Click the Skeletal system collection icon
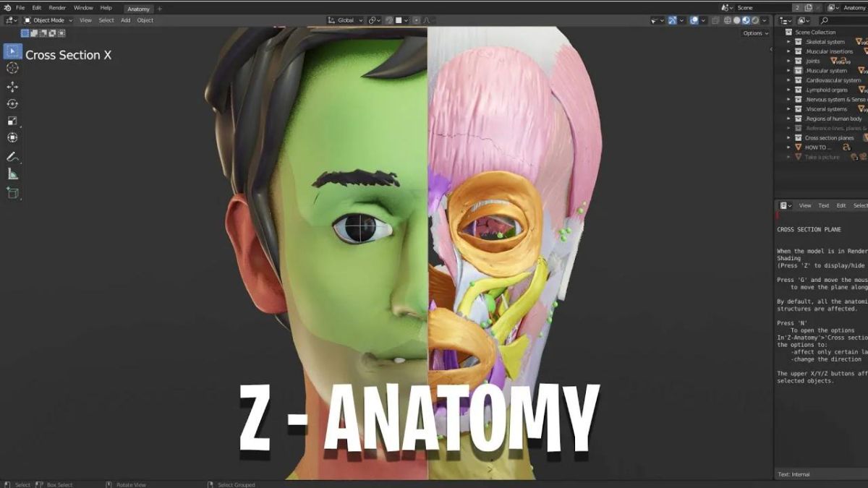The height and width of the screenshot is (488, 868). [799, 42]
